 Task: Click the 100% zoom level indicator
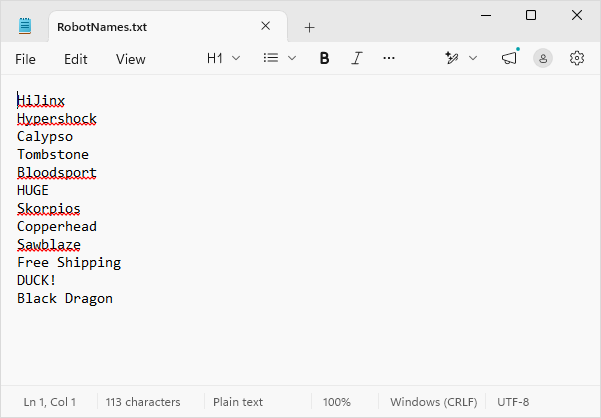click(x=337, y=402)
